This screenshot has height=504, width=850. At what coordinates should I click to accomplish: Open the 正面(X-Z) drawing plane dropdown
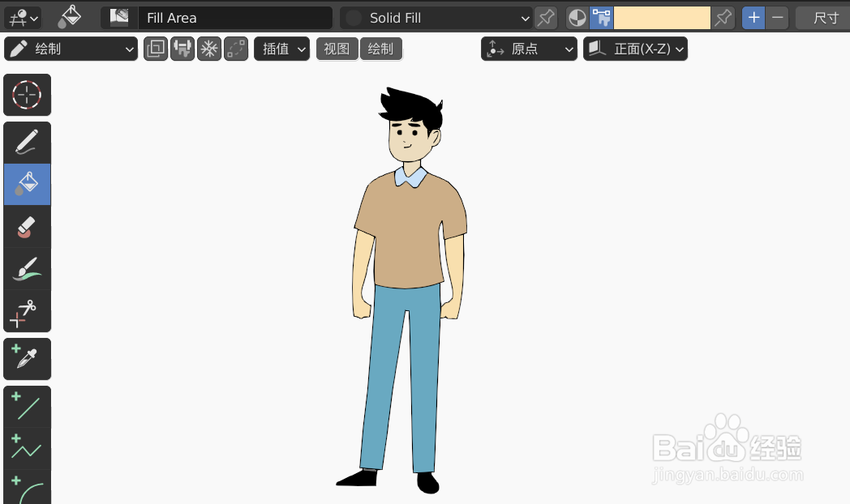[x=635, y=49]
